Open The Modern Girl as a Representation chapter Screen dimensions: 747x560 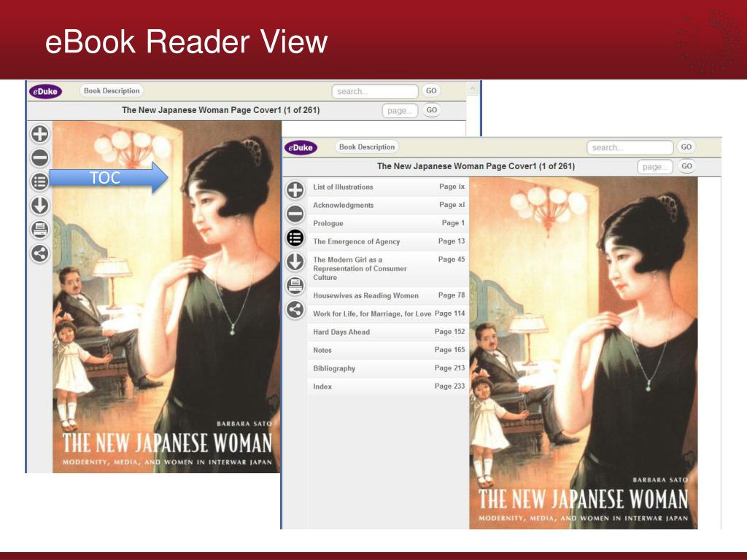[x=389, y=268]
